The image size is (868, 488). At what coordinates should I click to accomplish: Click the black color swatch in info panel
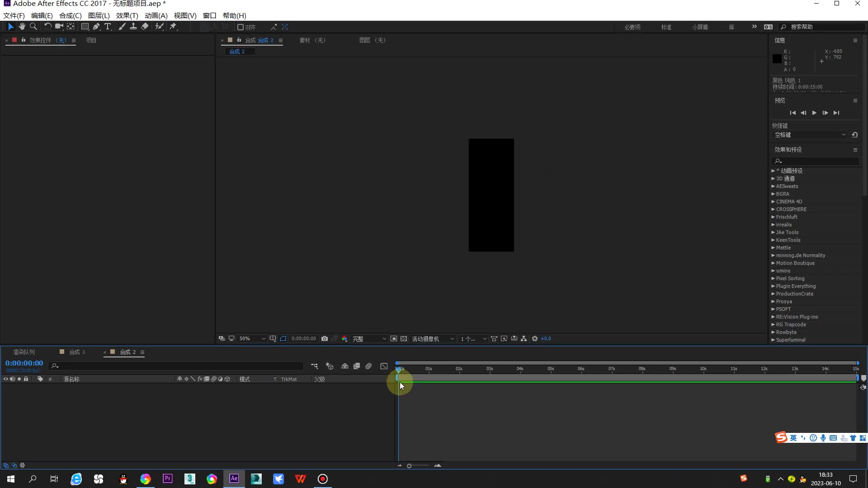(778, 59)
